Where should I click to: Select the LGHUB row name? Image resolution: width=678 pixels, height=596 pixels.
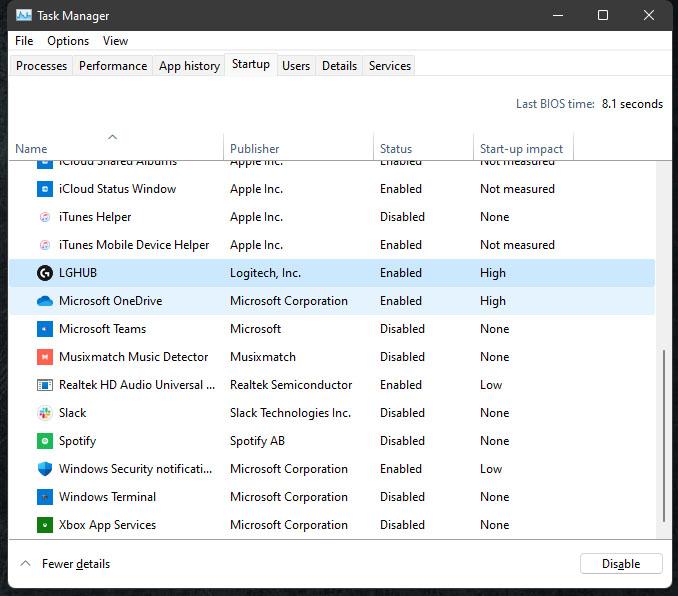tap(78, 273)
